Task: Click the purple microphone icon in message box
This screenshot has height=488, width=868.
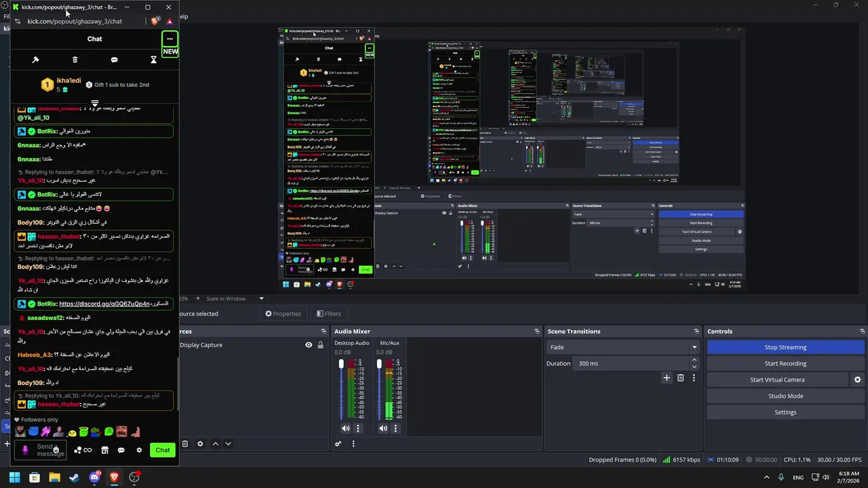Action: click(x=25, y=449)
